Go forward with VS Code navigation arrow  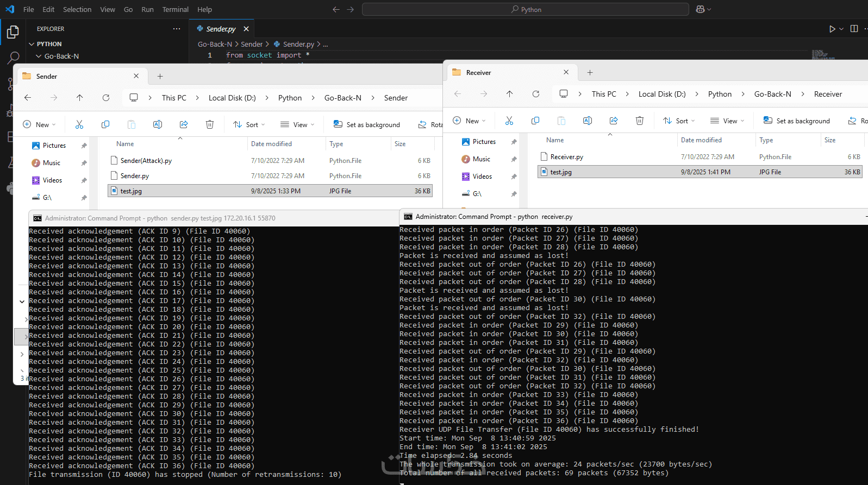tap(350, 9)
